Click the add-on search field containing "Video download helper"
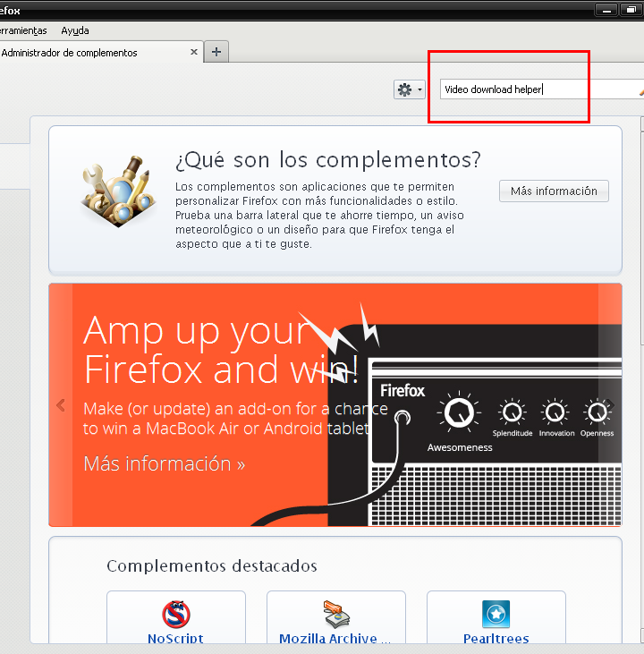The width and height of the screenshot is (644, 654). 541,89
